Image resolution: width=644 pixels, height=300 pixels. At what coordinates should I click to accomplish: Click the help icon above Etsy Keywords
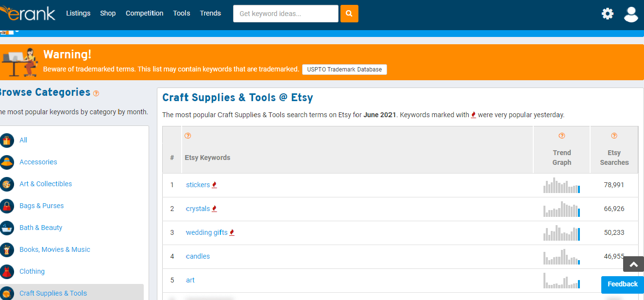point(188,136)
